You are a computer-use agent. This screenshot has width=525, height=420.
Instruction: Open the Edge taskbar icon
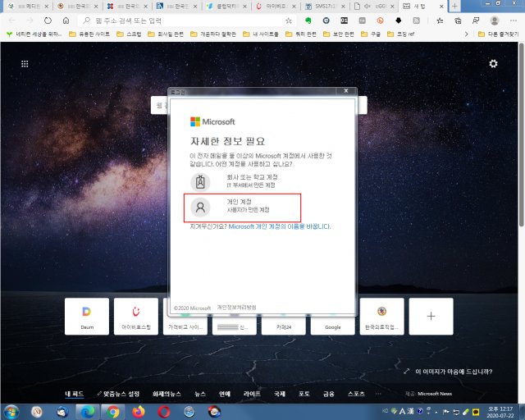coord(88,412)
